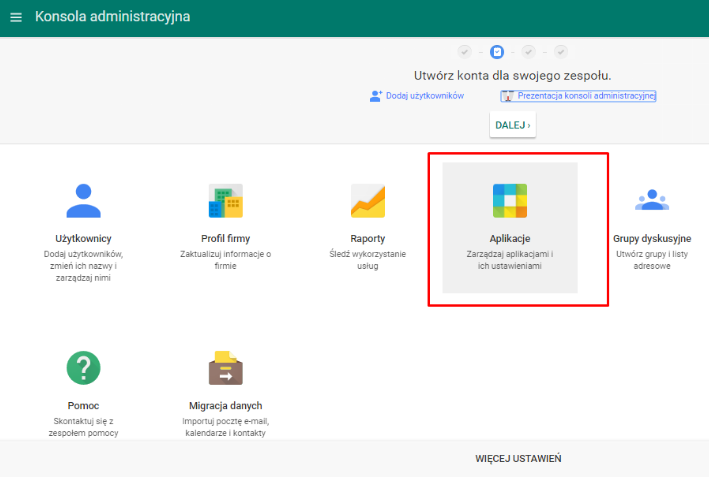Image resolution: width=709 pixels, height=478 pixels.
Task: Click 'Zarządzaj aplikacjami i ich ustawieniami' text
Action: coord(510,260)
